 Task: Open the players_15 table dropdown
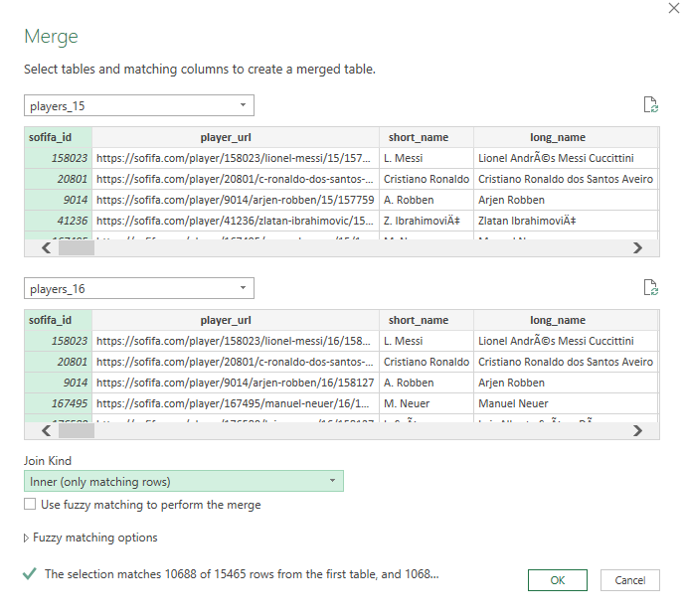[x=138, y=105]
